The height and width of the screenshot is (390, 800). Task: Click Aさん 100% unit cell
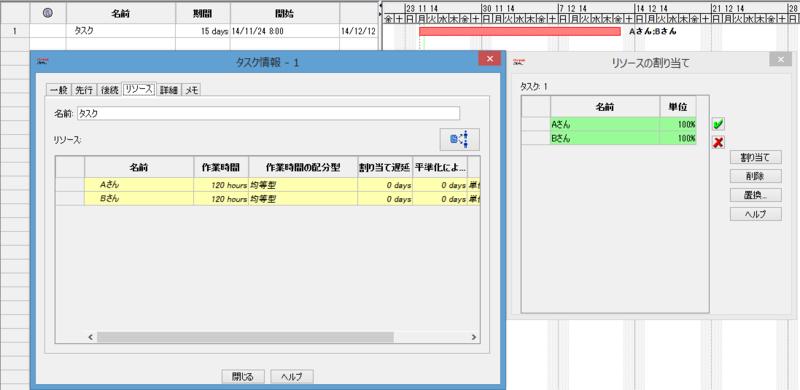click(x=678, y=124)
